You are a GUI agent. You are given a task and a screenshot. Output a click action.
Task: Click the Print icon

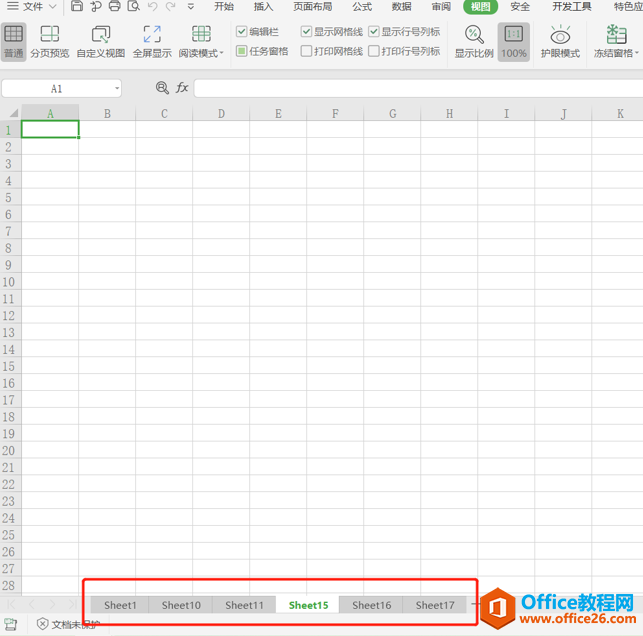tap(114, 6)
